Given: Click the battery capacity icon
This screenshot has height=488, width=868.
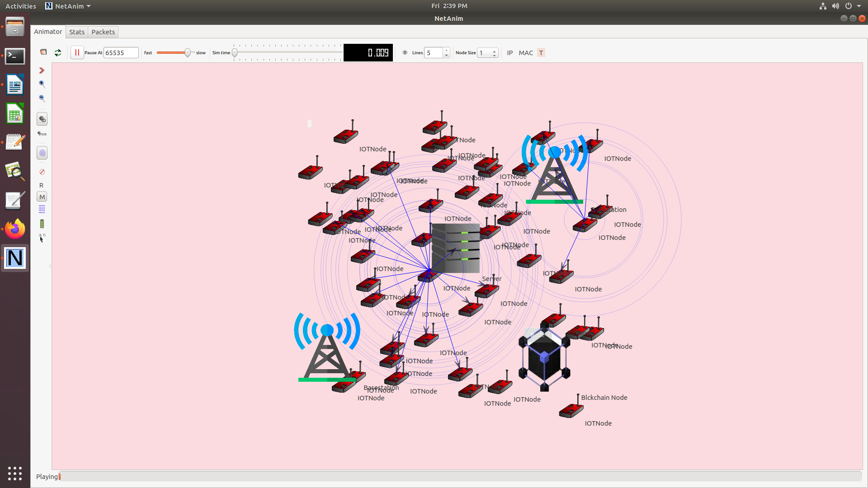Looking at the screenshot, I should [x=42, y=224].
